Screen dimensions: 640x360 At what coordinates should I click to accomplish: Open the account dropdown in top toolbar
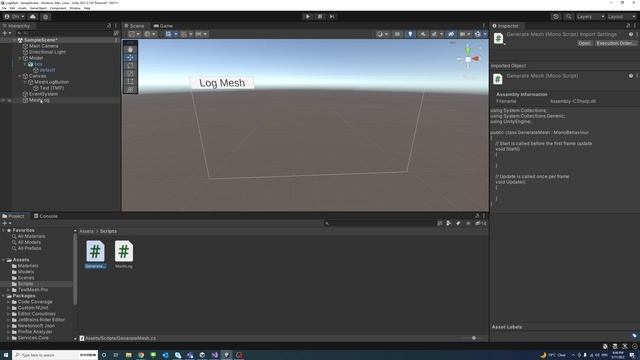click(14, 17)
